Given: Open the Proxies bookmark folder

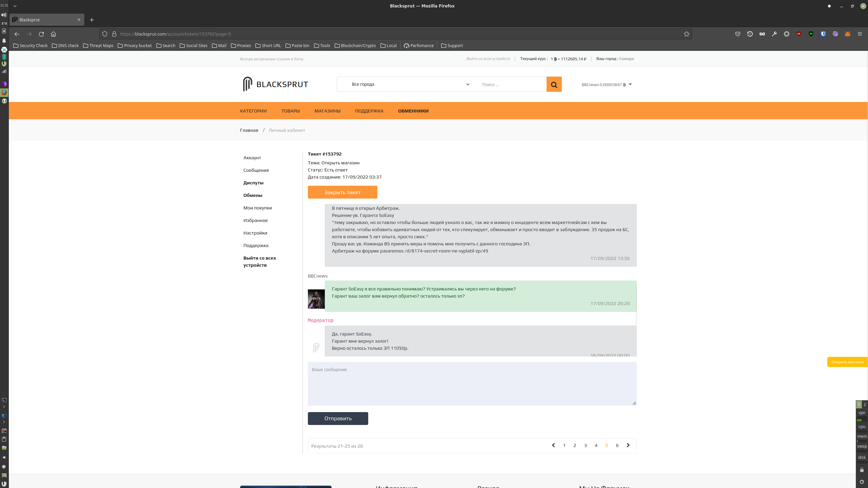Looking at the screenshot, I should 241,45.
